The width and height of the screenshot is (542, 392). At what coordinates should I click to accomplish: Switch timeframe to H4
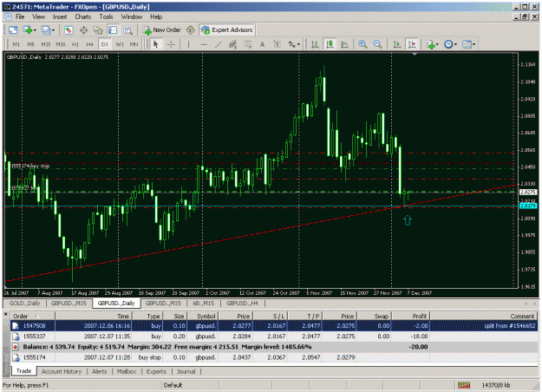[x=89, y=44]
